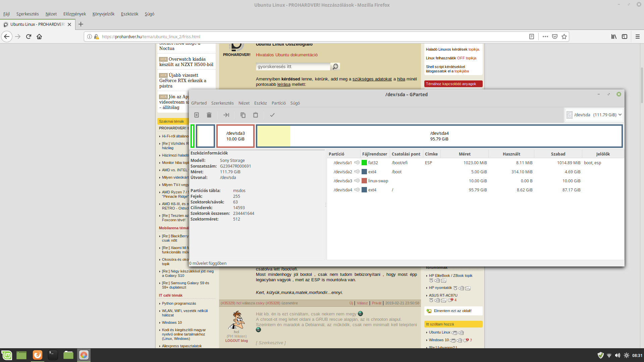Select the /dev/sda4 block in the partition map

(x=439, y=136)
